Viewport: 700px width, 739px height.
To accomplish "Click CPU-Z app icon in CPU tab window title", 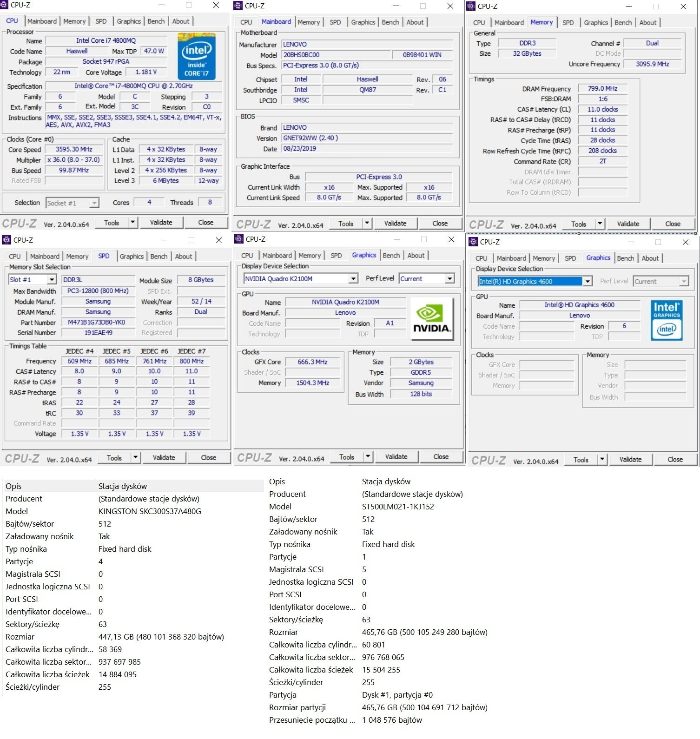I will point(4,5).
